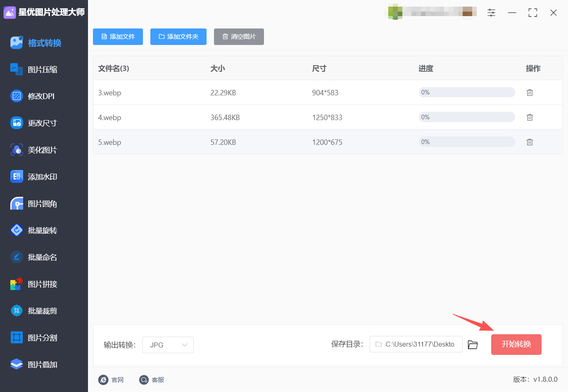
Task: Click the progress bar for 4.webp
Action: 467,117
